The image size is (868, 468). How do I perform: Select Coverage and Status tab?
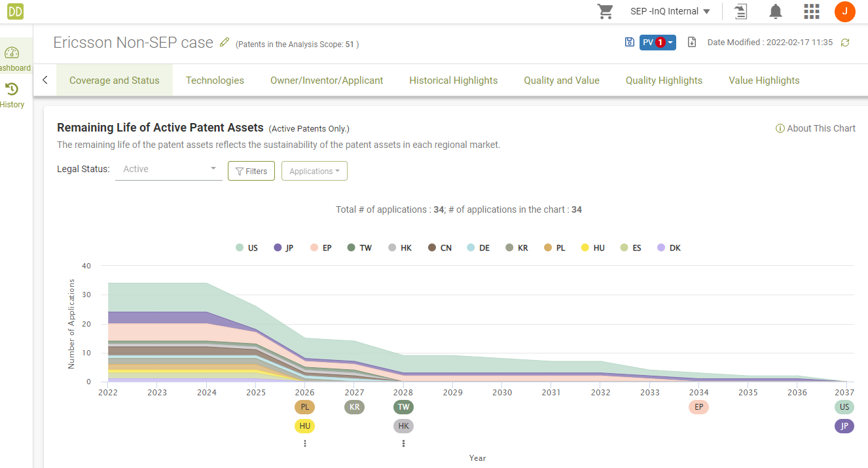pos(115,81)
